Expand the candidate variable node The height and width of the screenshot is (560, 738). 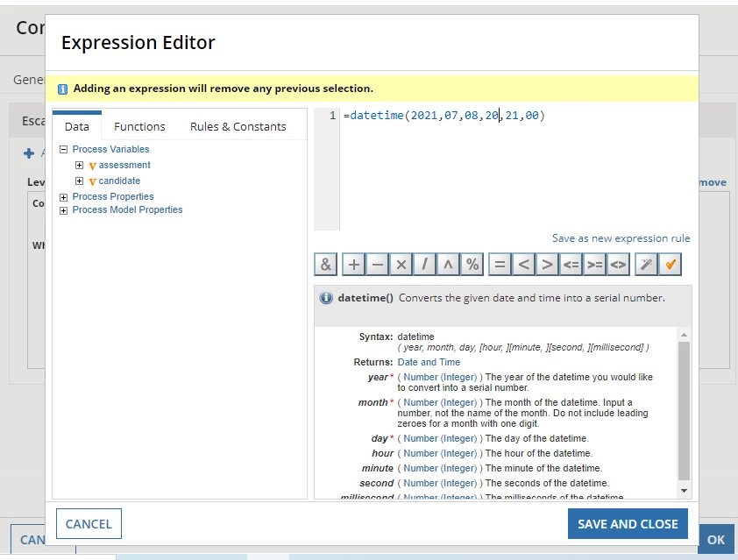point(79,181)
